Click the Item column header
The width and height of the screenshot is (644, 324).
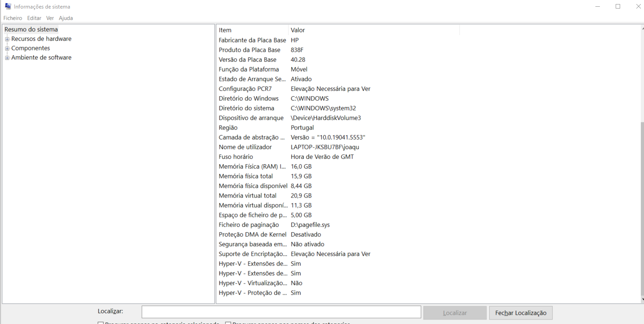point(252,30)
